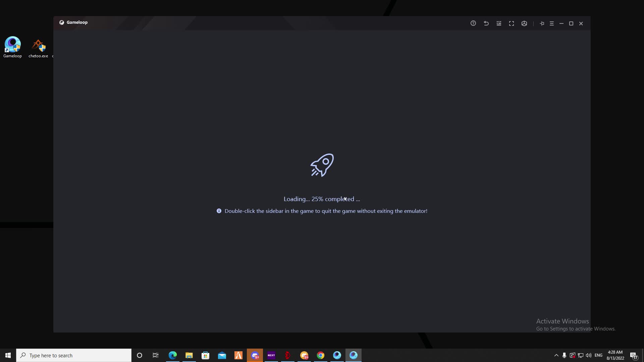The height and width of the screenshot is (362, 644).
Task: Open the Gameloop desktop shortcut
Action: point(12,47)
